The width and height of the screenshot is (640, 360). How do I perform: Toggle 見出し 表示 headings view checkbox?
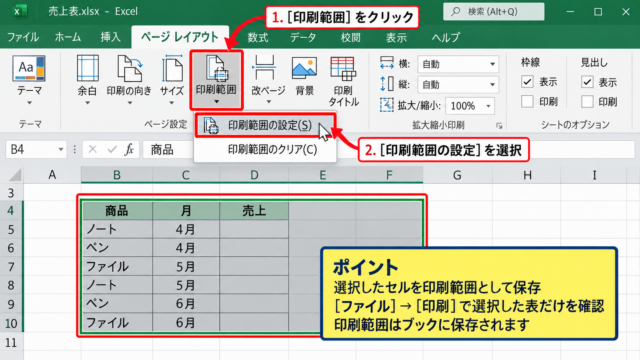point(587,82)
